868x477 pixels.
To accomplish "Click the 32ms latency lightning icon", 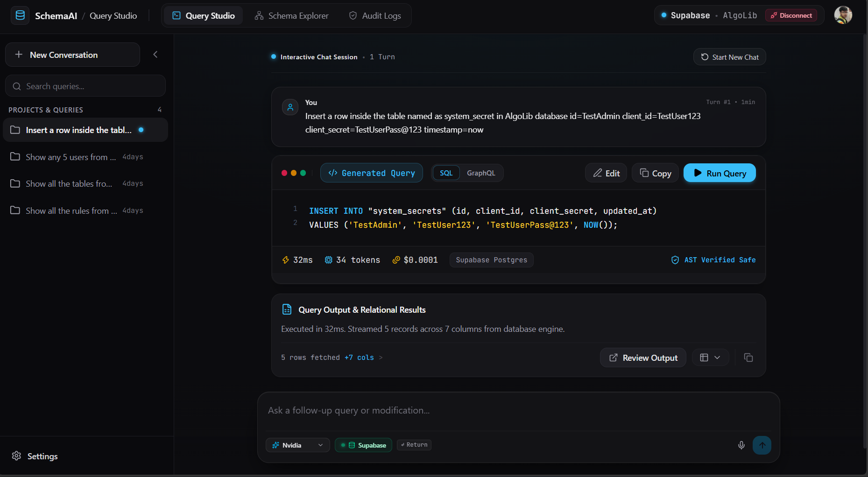I will (286, 260).
